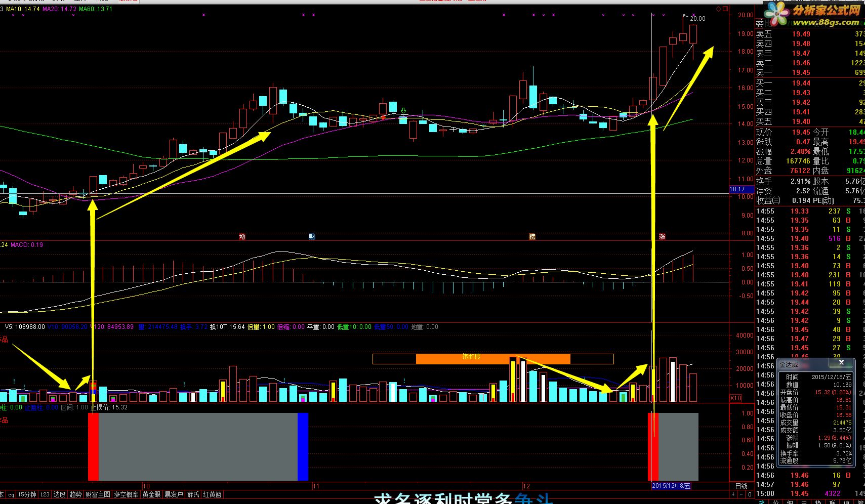
Task: Click the 止损价: 15.32 label
Action: (109, 407)
